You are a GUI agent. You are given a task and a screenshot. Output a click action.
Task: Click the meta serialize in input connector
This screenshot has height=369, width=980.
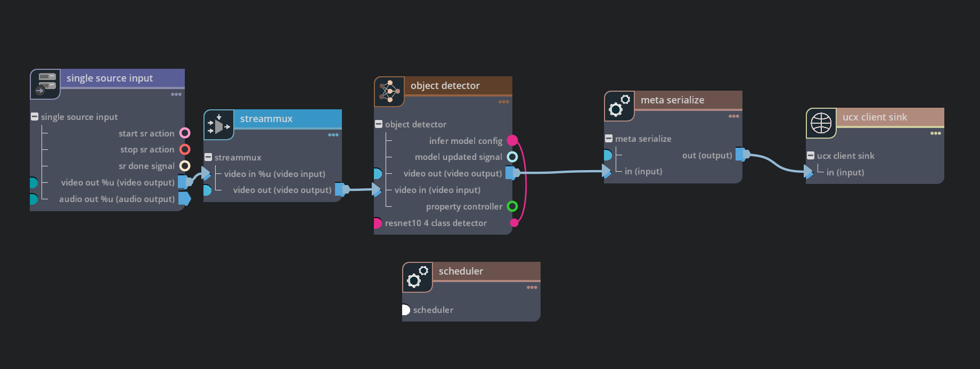click(607, 171)
